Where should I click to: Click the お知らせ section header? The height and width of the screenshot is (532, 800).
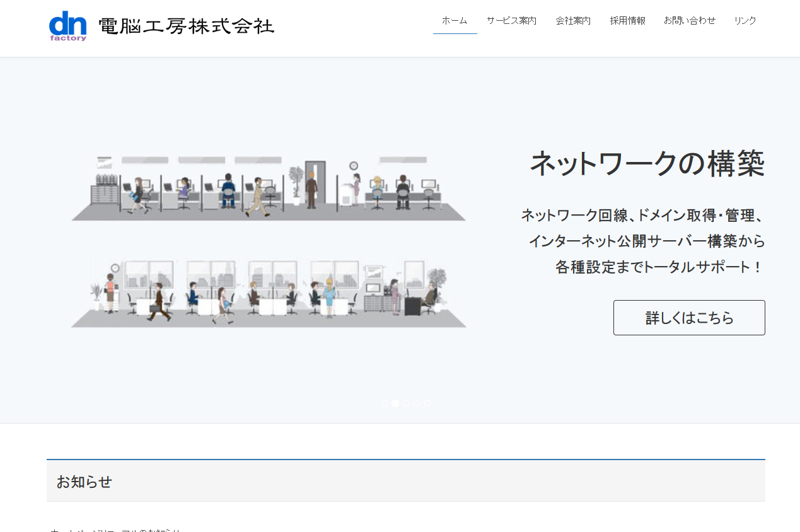point(84,482)
